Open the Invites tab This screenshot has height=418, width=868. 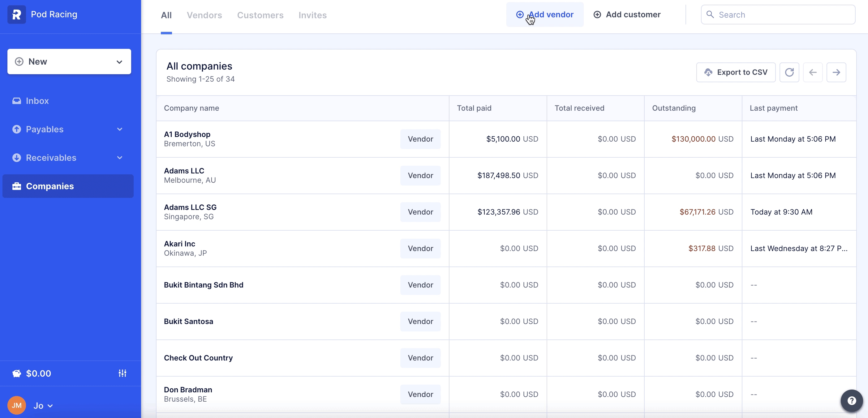312,15
